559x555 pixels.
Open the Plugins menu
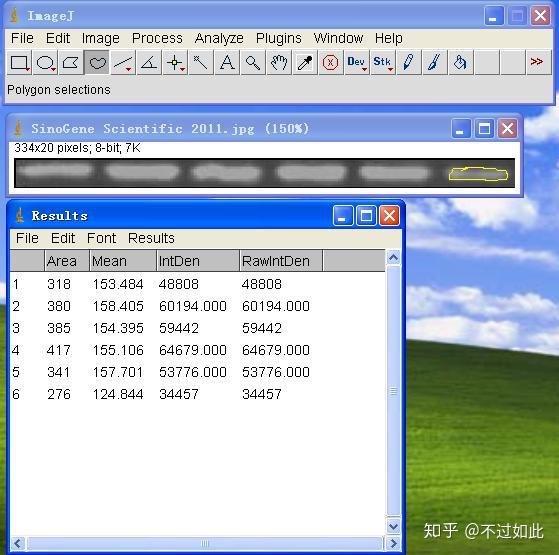pyautogui.click(x=278, y=38)
